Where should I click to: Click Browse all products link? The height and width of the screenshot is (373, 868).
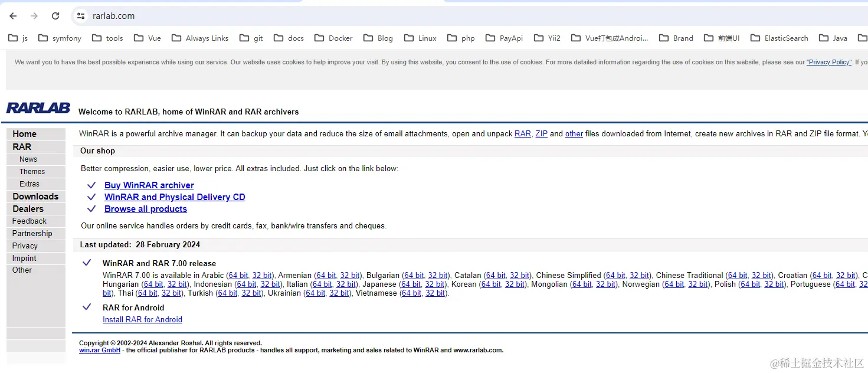click(146, 209)
